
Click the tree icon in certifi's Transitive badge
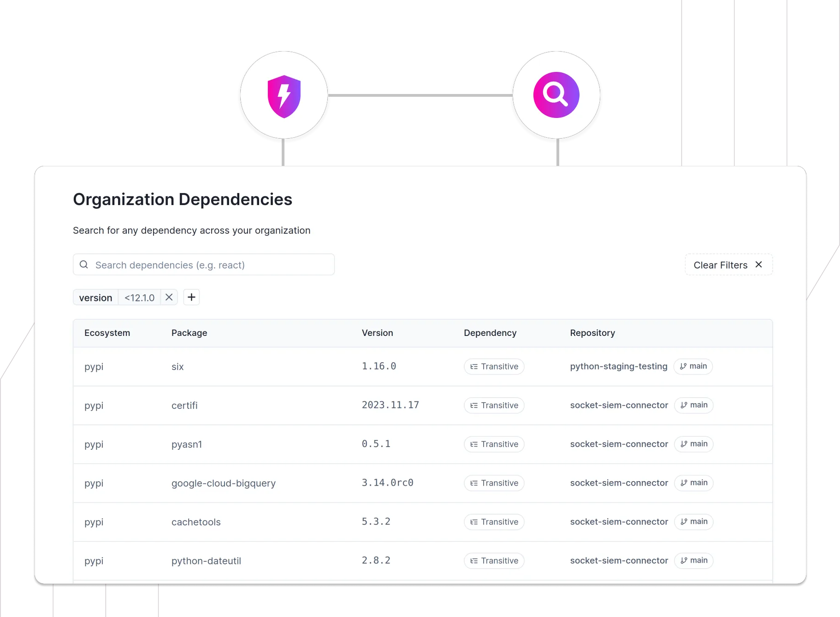pos(473,405)
